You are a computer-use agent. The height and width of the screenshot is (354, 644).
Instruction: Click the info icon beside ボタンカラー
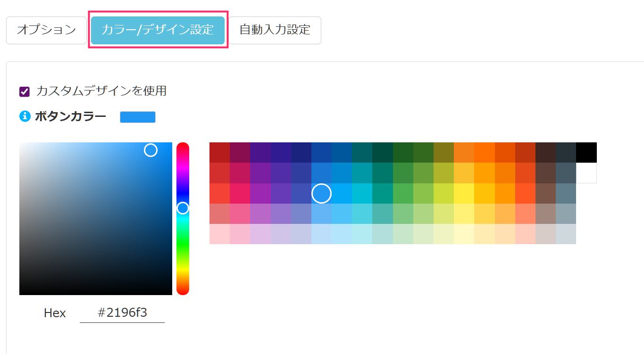[x=25, y=116]
